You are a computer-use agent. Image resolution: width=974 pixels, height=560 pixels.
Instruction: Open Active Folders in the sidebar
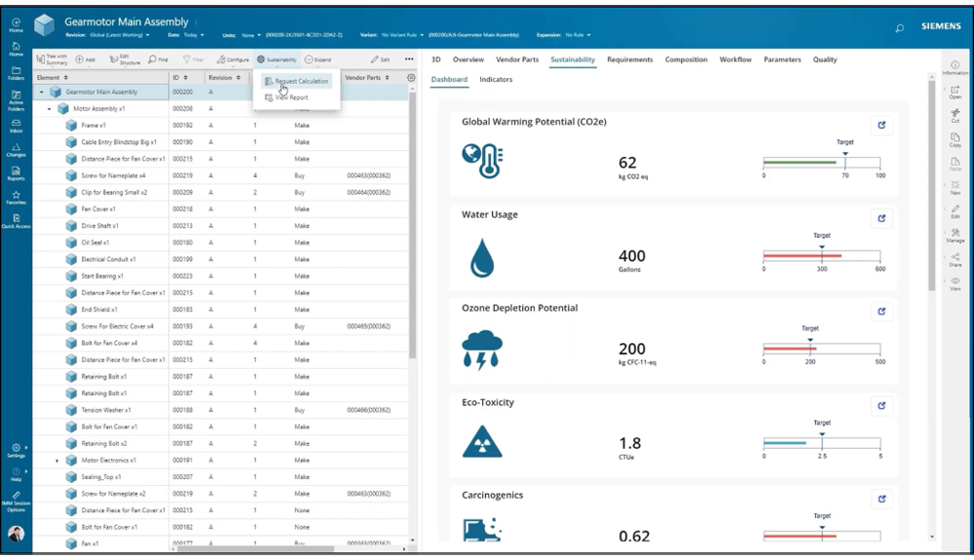coord(17,100)
